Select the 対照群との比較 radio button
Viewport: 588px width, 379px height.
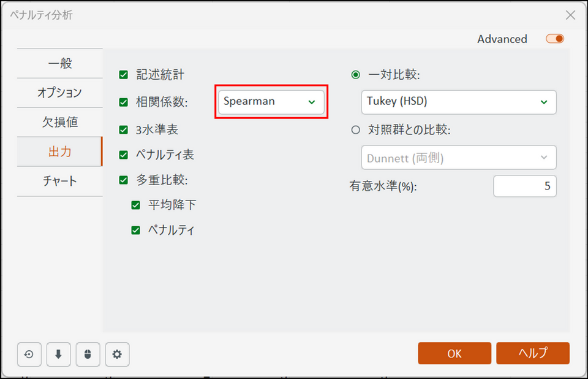[356, 130]
